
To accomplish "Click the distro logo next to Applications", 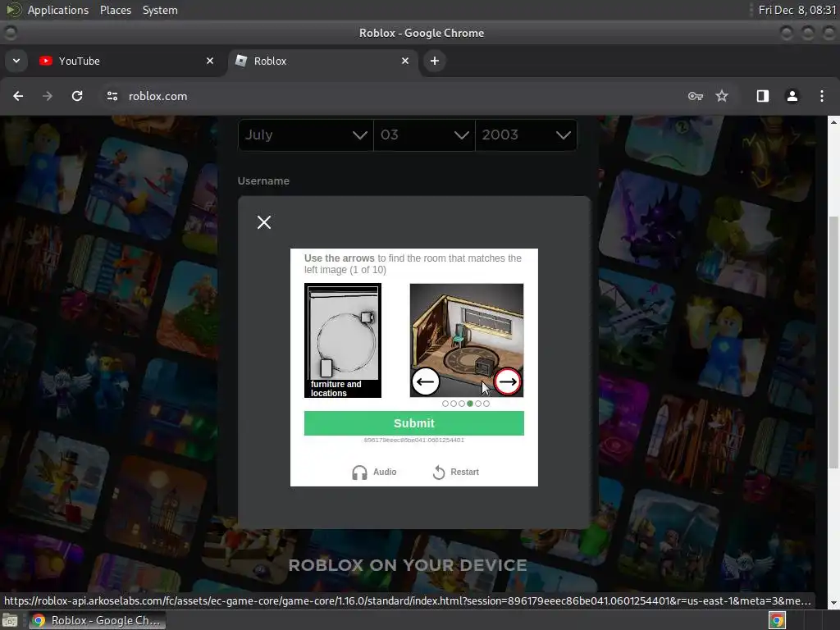I will (x=13, y=10).
